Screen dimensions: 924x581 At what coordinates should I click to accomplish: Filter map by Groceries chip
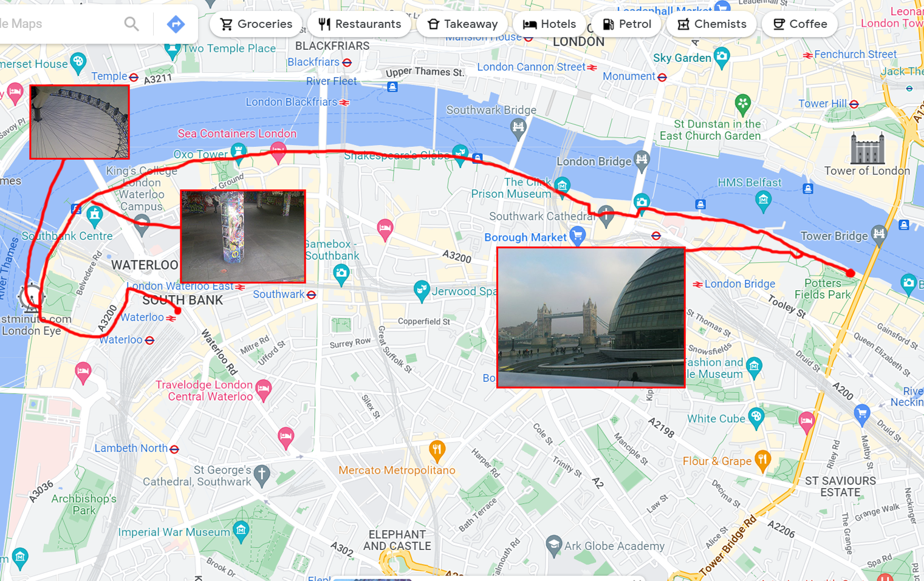tap(256, 24)
